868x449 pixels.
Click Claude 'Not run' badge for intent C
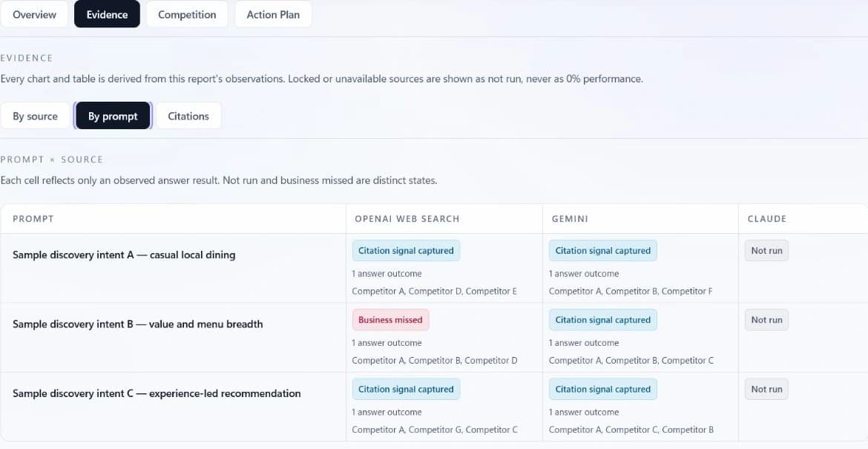[766, 389]
